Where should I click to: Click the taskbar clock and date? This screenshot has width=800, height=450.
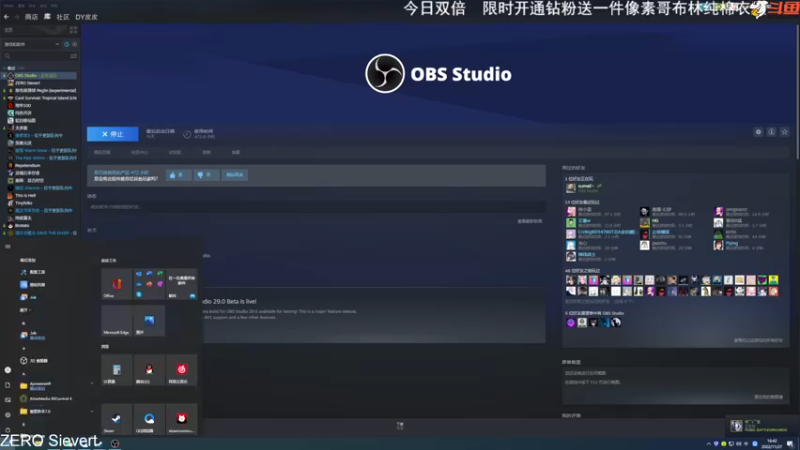click(x=772, y=443)
